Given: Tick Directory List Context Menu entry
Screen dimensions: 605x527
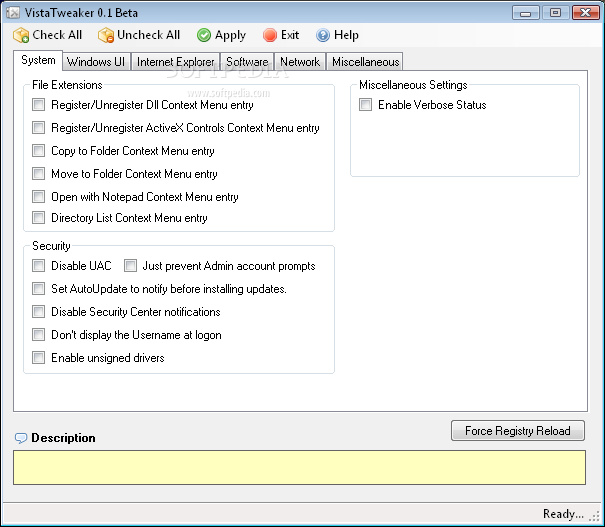Looking at the screenshot, I should click(38, 218).
